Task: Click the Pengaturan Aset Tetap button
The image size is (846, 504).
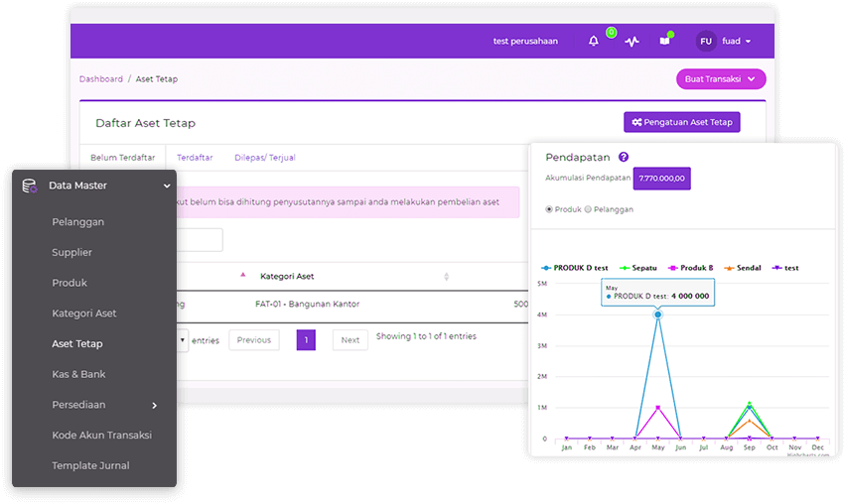Action: [681, 122]
